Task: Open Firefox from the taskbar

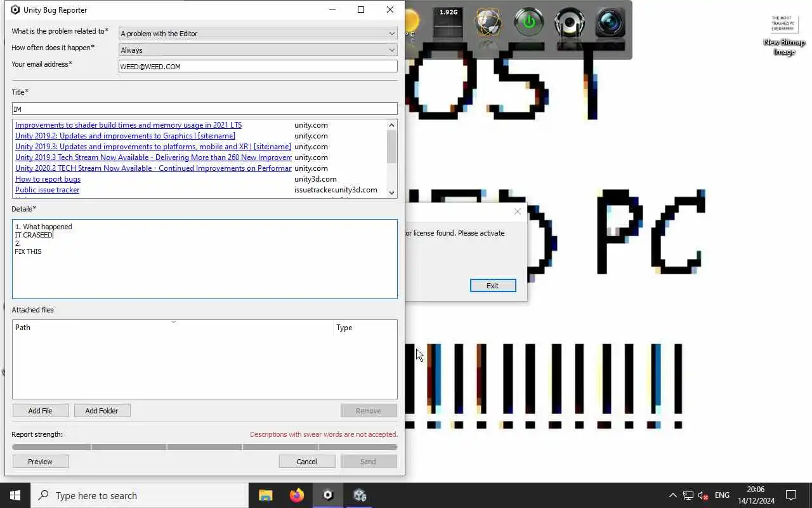Action: [296, 495]
